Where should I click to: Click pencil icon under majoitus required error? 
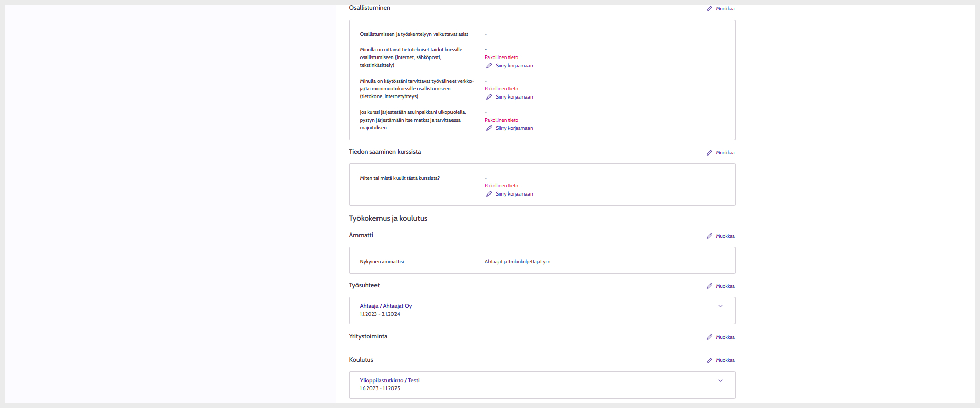pos(489,128)
